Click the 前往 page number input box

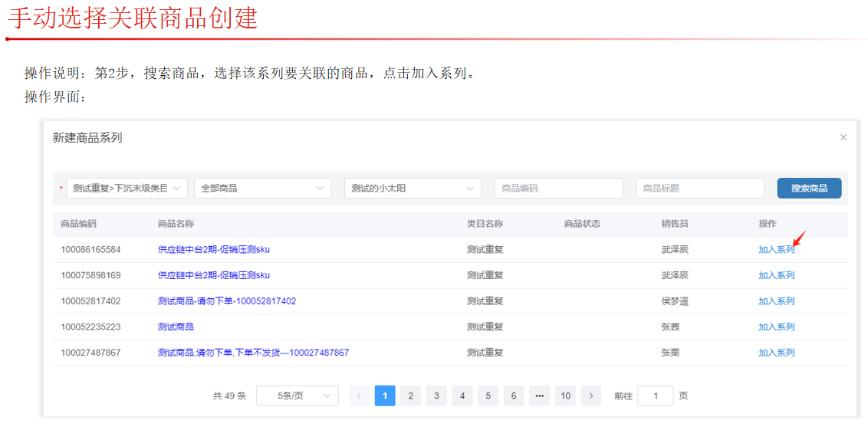point(655,396)
